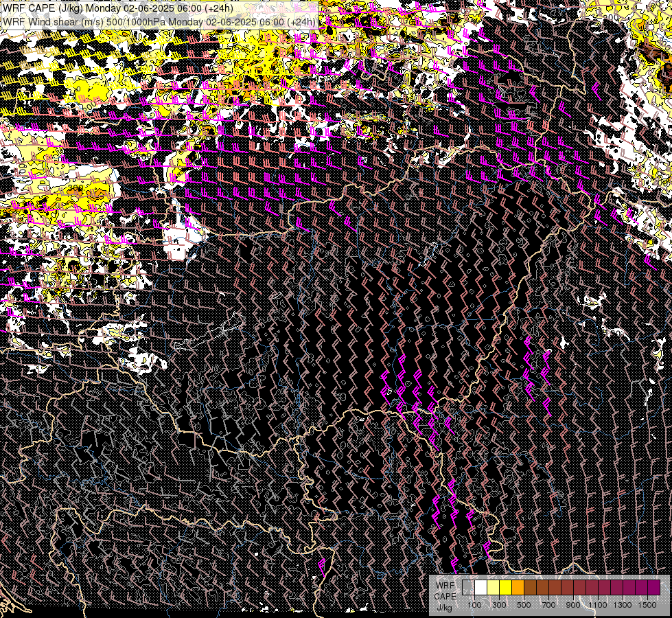The image size is (672, 618).
Task: Click the final purple swatch in the legend
Action: coord(654,588)
